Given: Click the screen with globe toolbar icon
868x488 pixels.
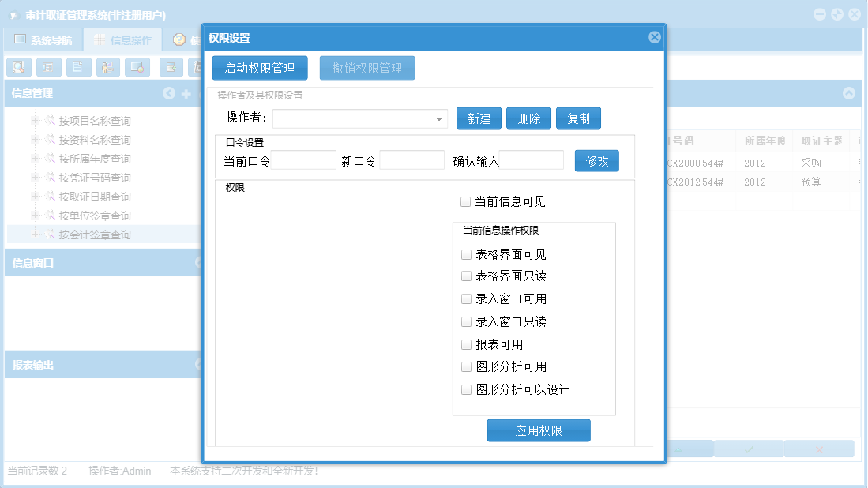Looking at the screenshot, I should (x=137, y=67).
